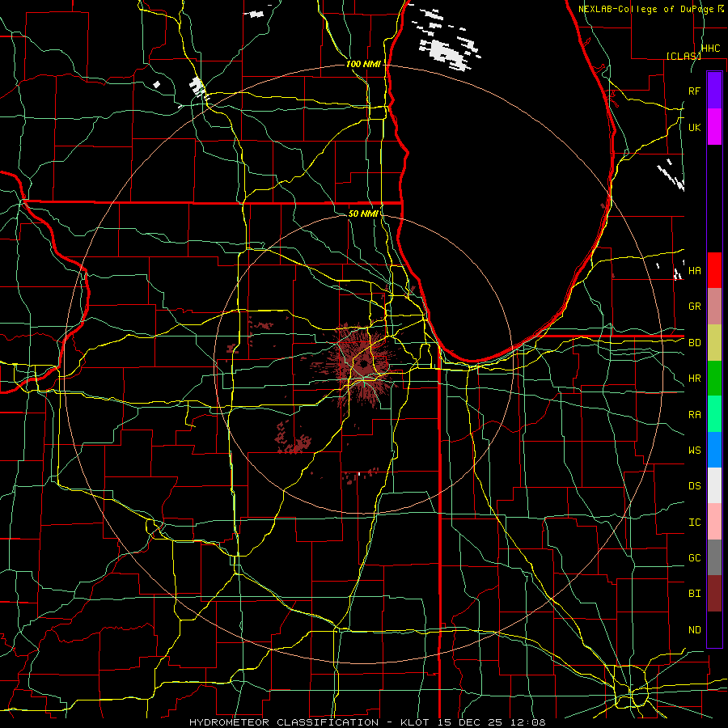Image resolution: width=728 pixels, height=728 pixels.
Task: Click the RA legend label
Action: pyautogui.click(x=694, y=415)
